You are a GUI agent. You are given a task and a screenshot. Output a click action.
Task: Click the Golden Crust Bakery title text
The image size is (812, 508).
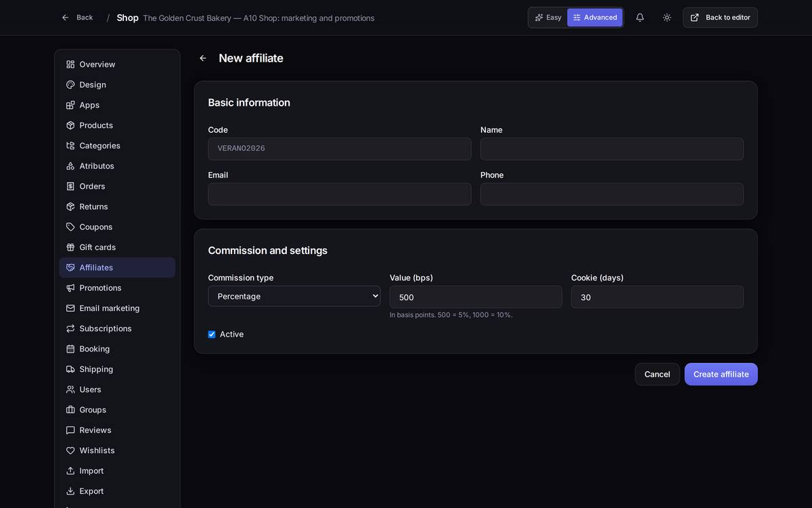pos(258,18)
